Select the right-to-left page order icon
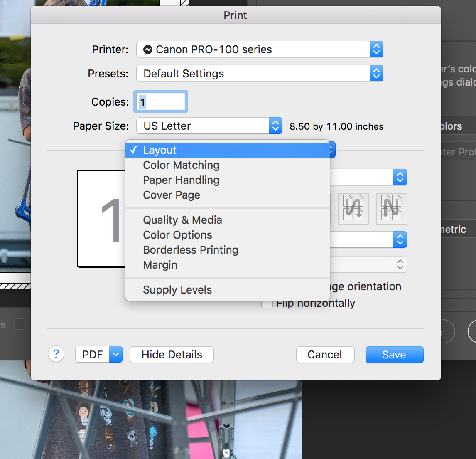The height and width of the screenshot is (459, 476). [391, 209]
